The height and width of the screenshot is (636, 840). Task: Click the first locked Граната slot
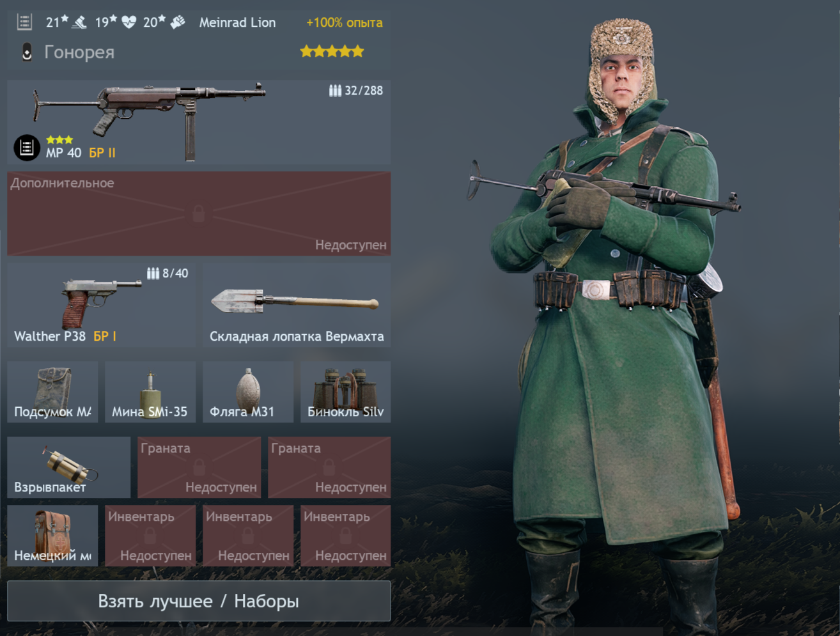coord(199,467)
